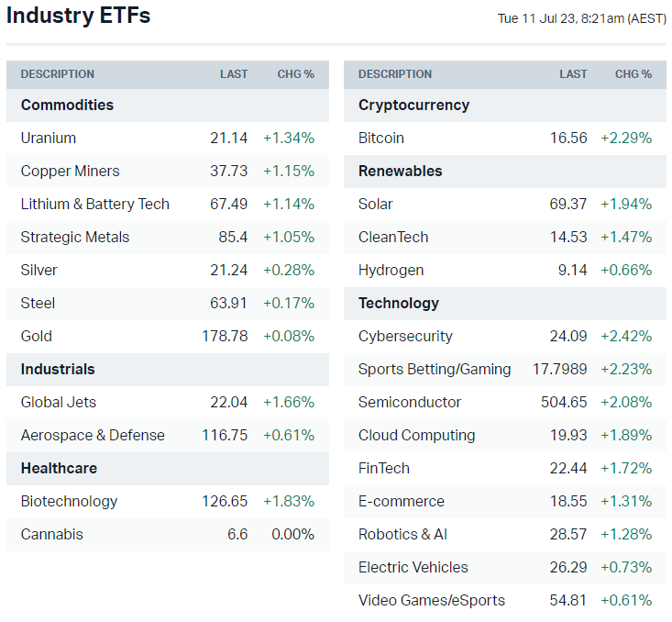Click left table DESCRIPTION column header
This screenshot has height=622, width=672.
[x=57, y=74]
